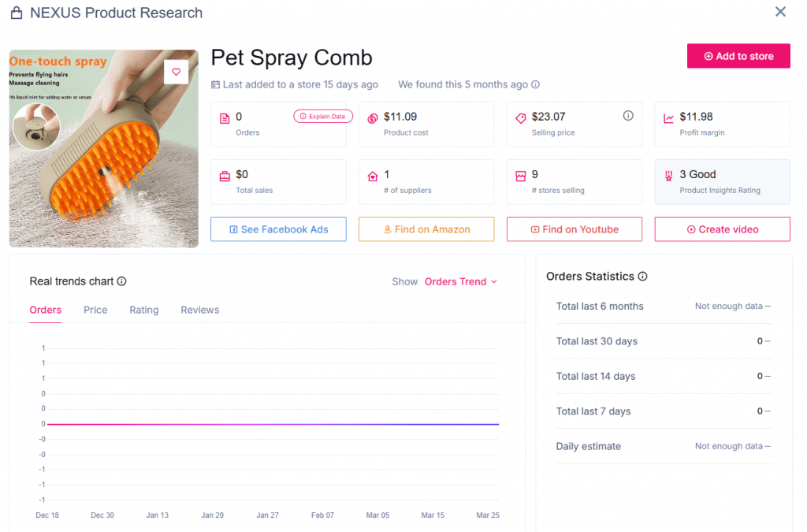The height and width of the screenshot is (532, 807).
Task: Click the NEXUS lock icon in header
Action: (17, 13)
